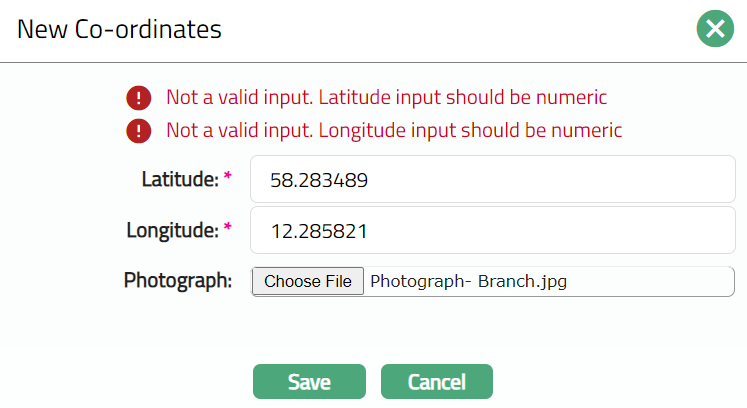Click the pink asterisk beside Latitude
The image size is (747, 408).
[228, 179]
